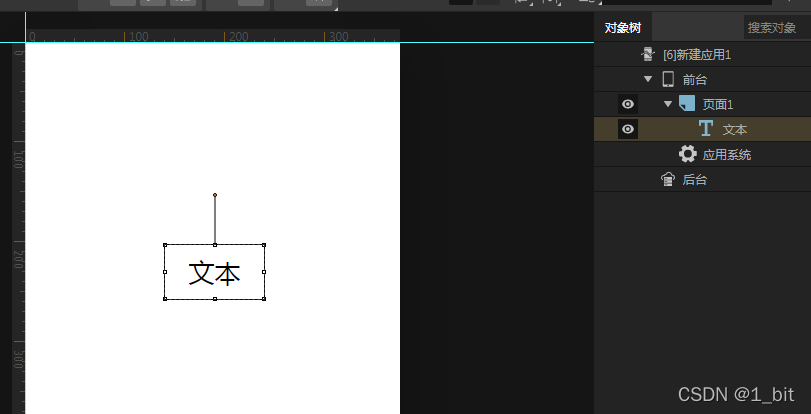
Task: Click top-left corner handle of text box
Action: [165, 245]
